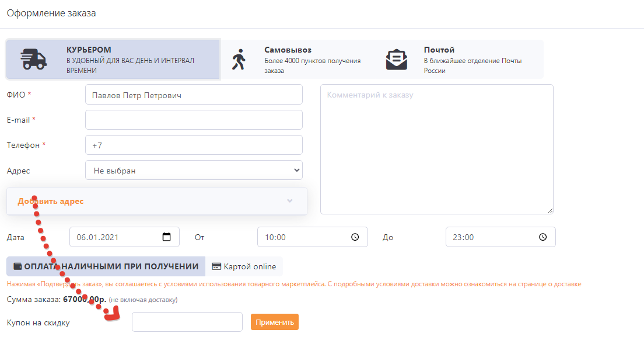Open the calendar picker in Дата field
The image size is (644, 340).
167,237
